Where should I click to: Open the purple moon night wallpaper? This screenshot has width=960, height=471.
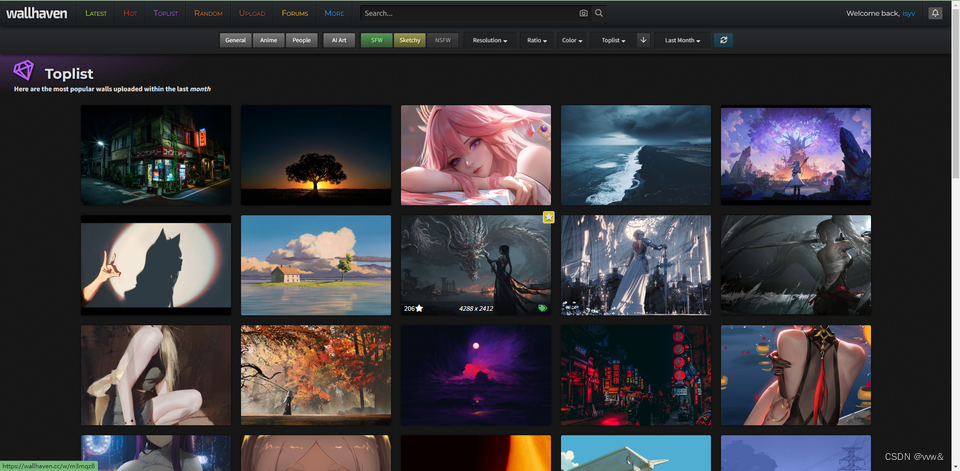476,375
